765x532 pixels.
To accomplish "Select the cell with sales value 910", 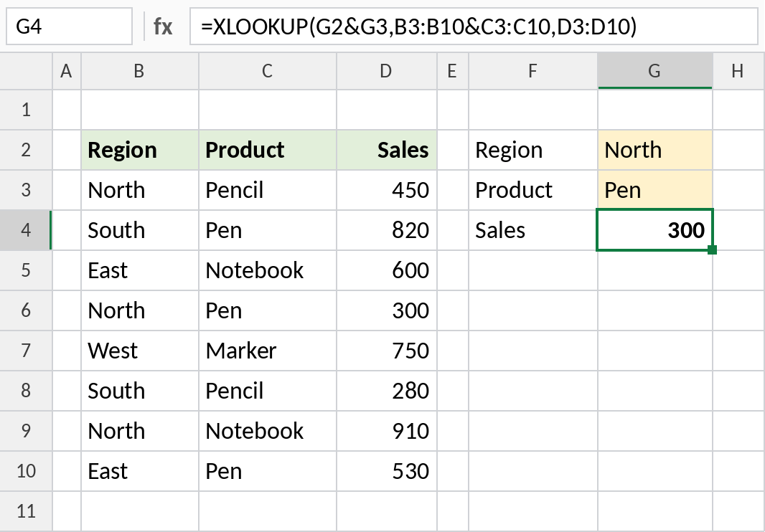I will pyautogui.click(x=386, y=431).
